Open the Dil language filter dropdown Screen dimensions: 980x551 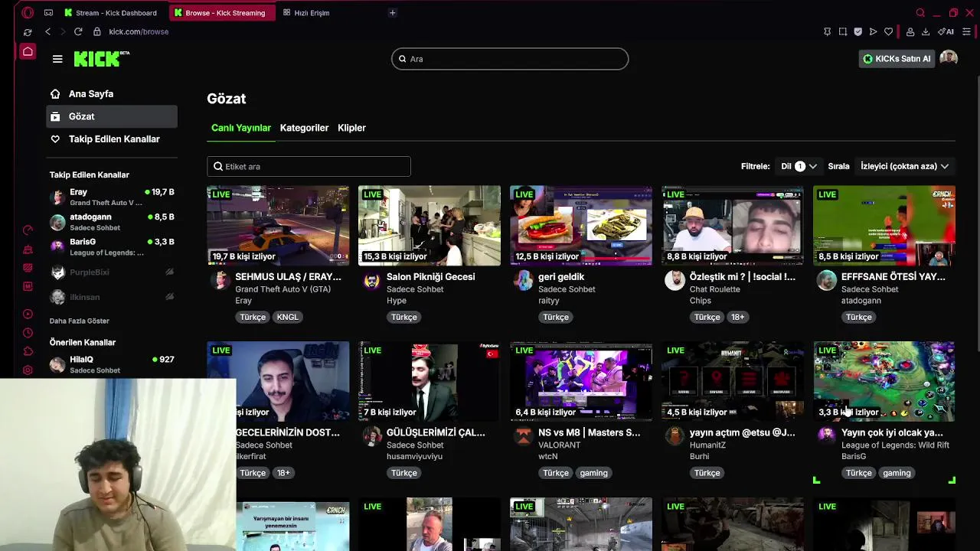pyautogui.click(x=798, y=166)
